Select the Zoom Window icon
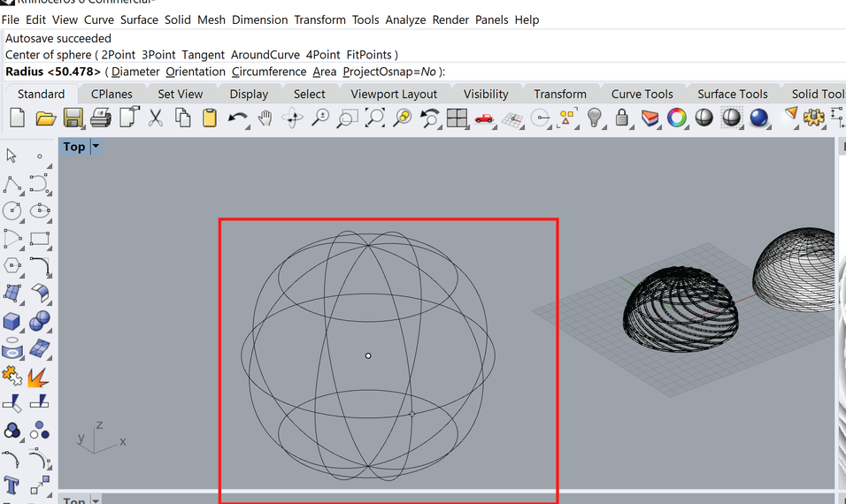Screen dimensions: 846x504 347,118
